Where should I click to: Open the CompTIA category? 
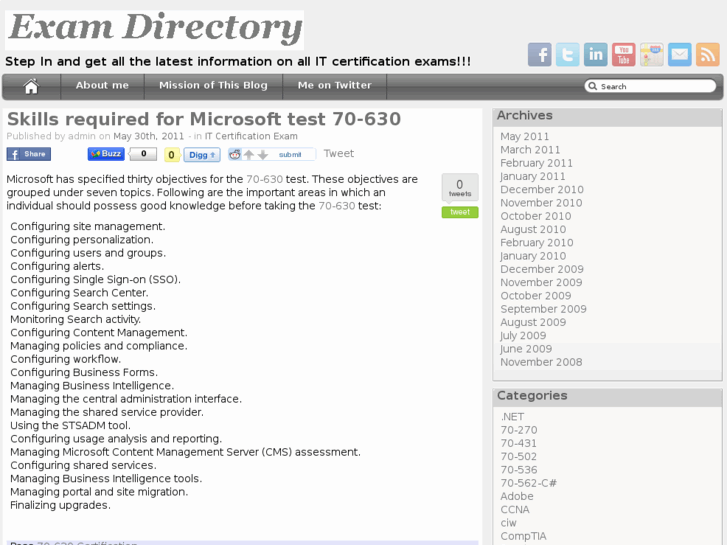[523, 536]
